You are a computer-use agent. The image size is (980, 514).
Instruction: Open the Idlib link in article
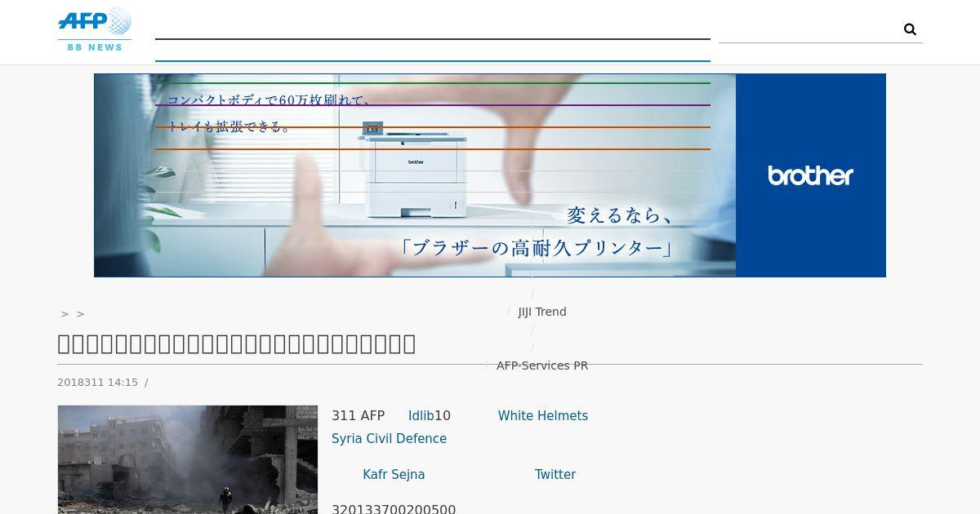(421, 416)
